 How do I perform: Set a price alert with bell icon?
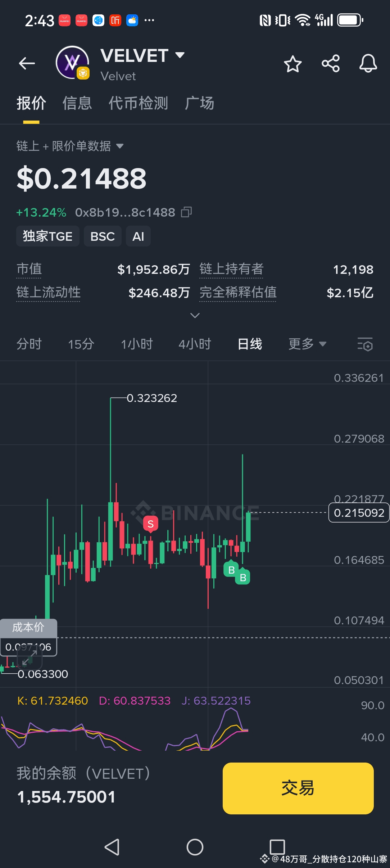[368, 64]
